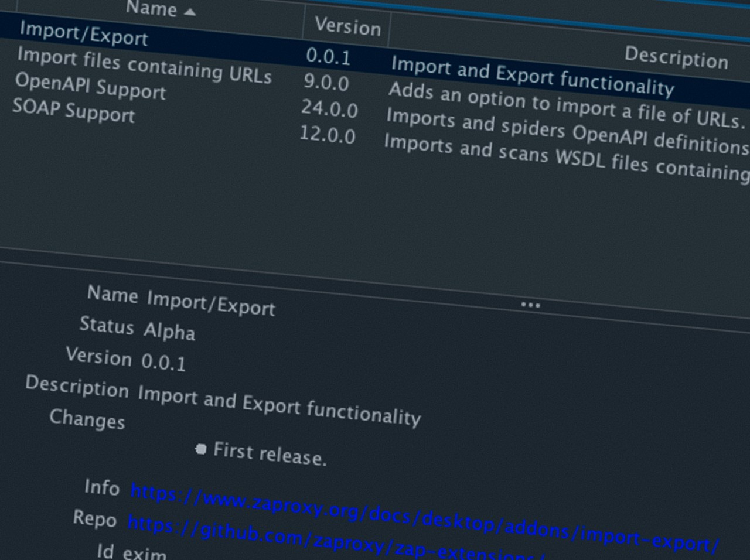Click the 'First release.' changes entry
The height and width of the screenshot is (560, 750).
(x=270, y=454)
